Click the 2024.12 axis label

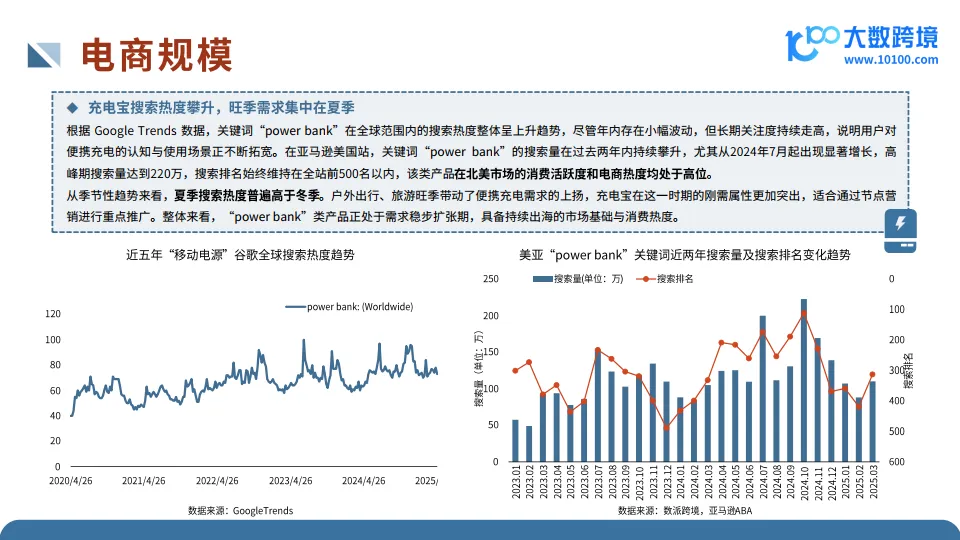click(x=832, y=482)
